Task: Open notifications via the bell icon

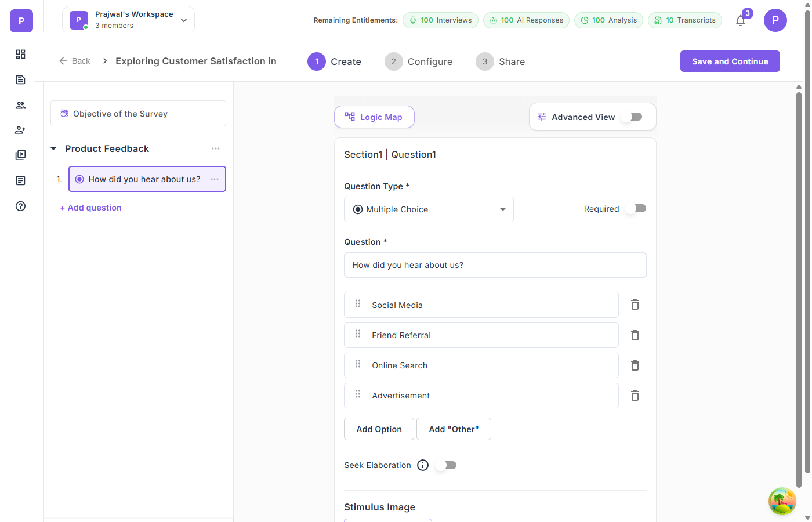Action: point(740,20)
